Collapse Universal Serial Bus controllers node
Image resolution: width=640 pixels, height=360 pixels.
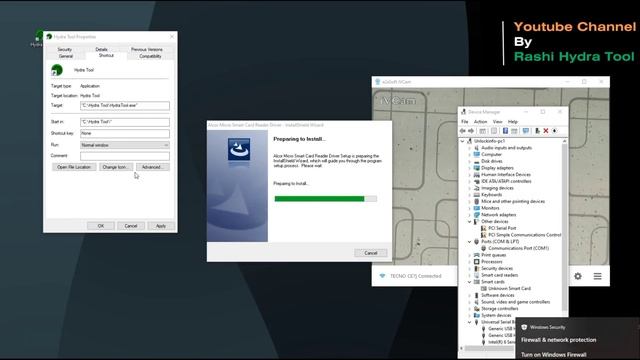pyautogui.click(x=469, y=322)
